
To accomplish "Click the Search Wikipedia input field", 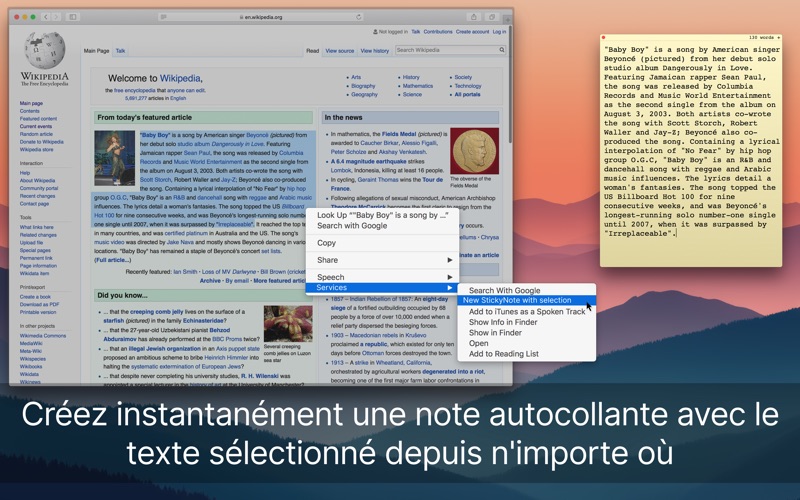I will coord(446,50).
